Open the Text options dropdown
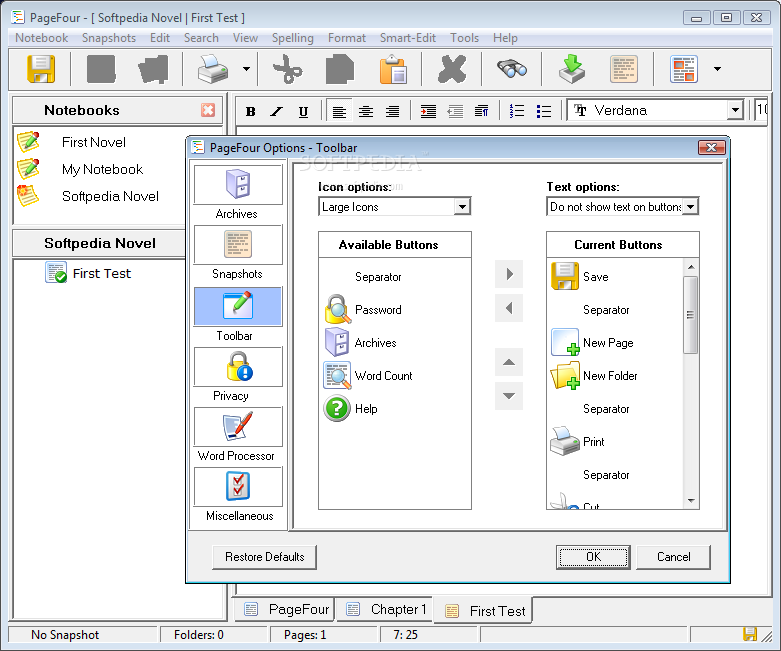The image size is (781, 651). (x=690, y=207)
